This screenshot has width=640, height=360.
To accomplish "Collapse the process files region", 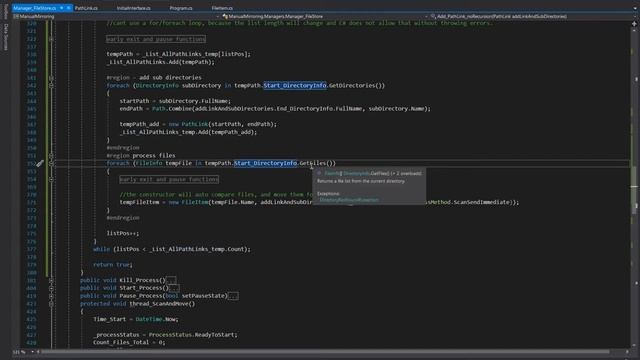I will pyautogui.click(x=51, y=156).
